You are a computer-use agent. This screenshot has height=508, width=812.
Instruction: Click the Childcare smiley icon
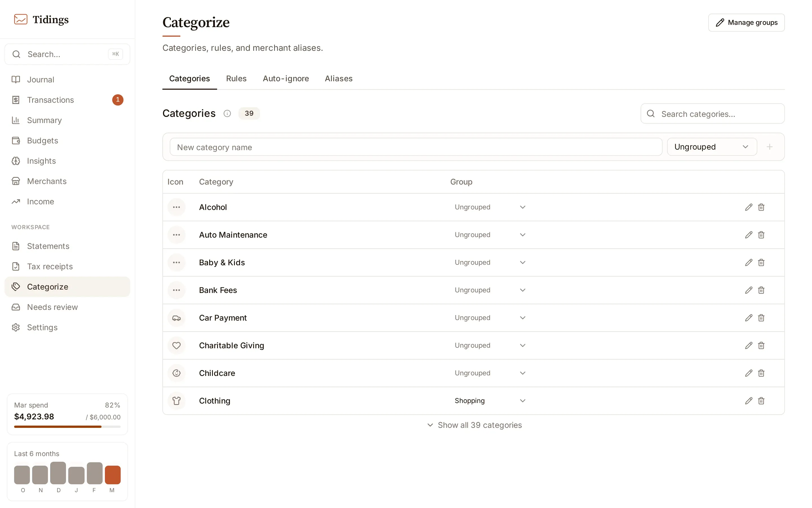tap(176, 373)
